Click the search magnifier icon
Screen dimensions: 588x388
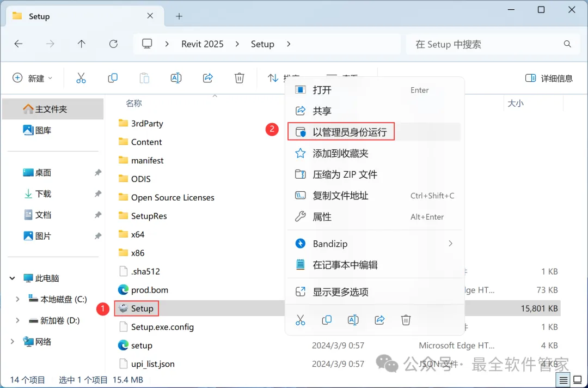click(x=567, y=44)
